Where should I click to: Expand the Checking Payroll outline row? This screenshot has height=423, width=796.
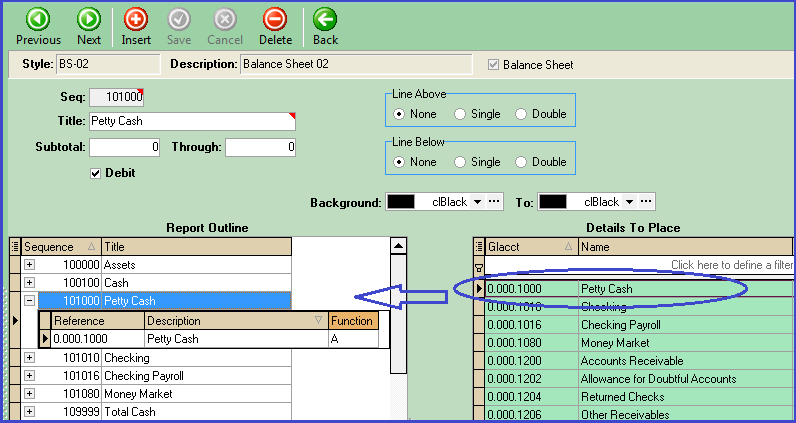point(29,376)
